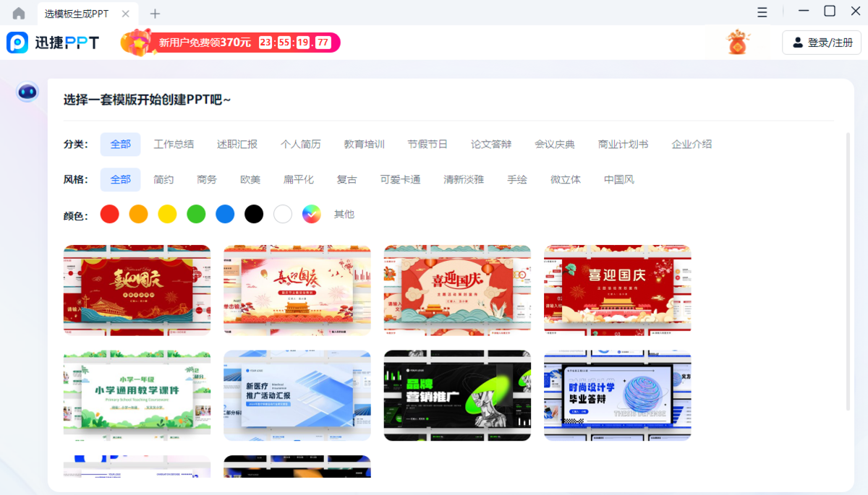Screen dimensions: 868x495
Task: Filter by category 教育培训
Action: click(x=364, y=144)
